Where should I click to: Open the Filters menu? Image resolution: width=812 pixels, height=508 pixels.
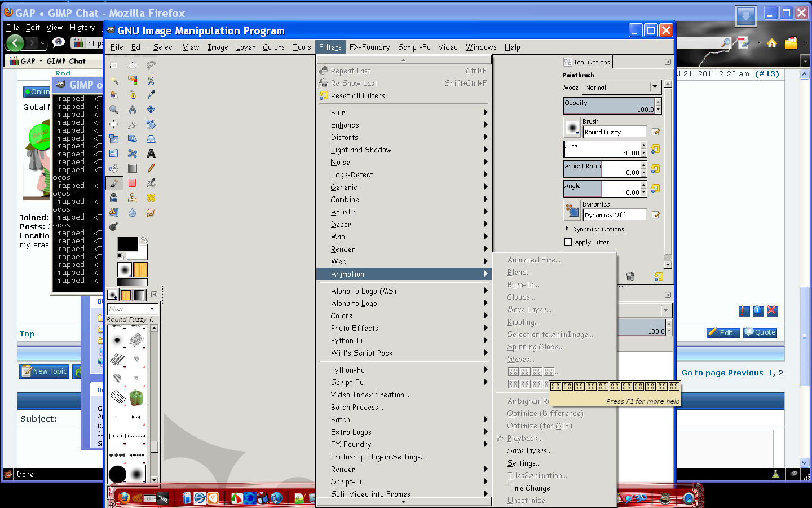tap(330, 47)
